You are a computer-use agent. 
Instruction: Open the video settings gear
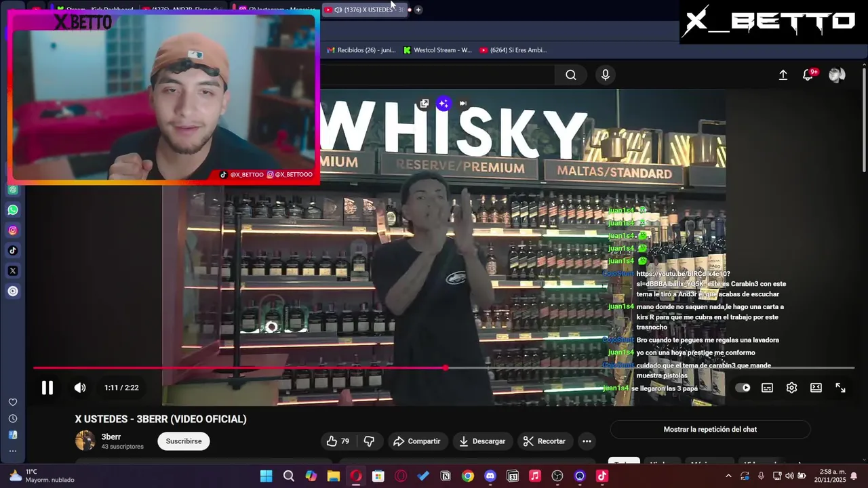click(x=791, y=388)
